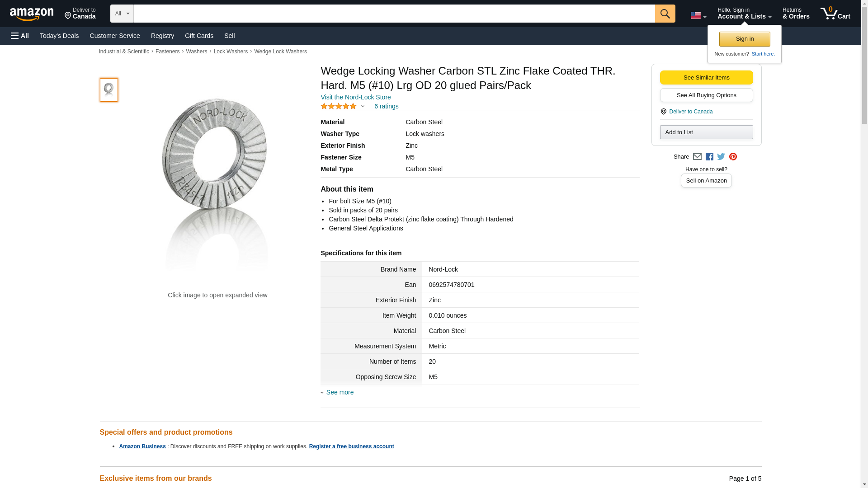
Task: Open Gift Cards in navigation bar
Action: coord(199,36)
